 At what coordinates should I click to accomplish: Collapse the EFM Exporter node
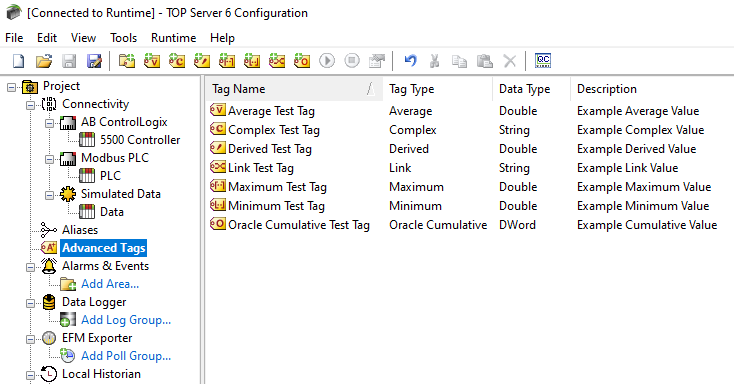point(30,340)
